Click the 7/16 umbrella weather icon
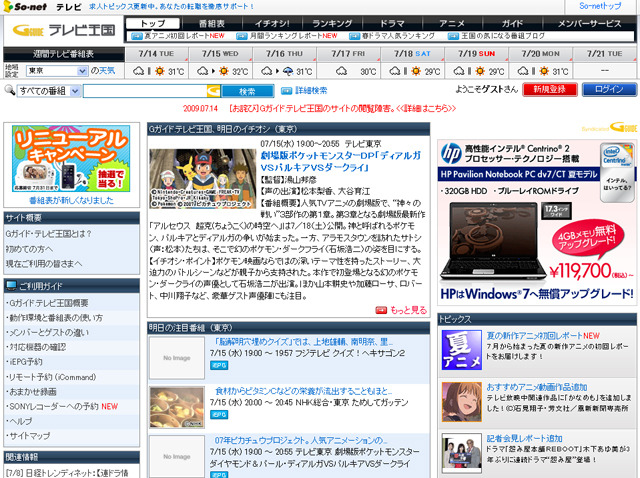The height and width of the screenshot is (478, 640). click(288, 71)
